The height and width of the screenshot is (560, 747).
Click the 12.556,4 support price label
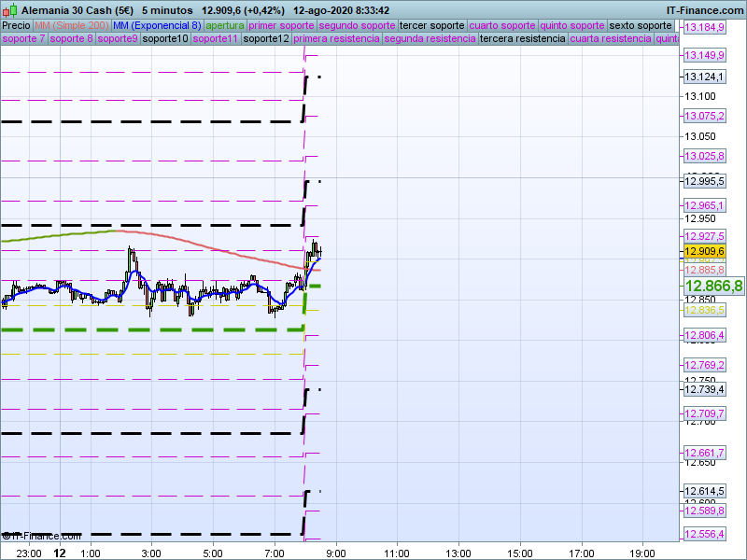click(705, 534)
